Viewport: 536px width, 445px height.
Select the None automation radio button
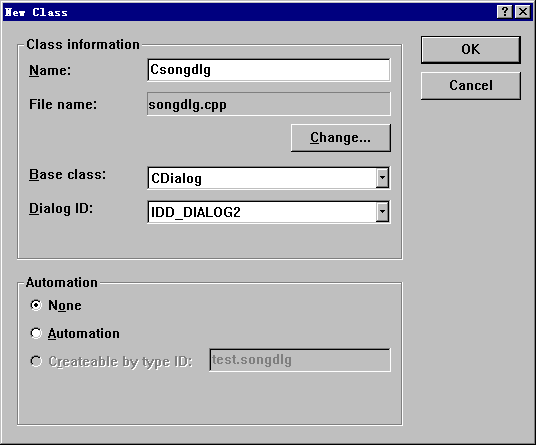tap(36, 305)
